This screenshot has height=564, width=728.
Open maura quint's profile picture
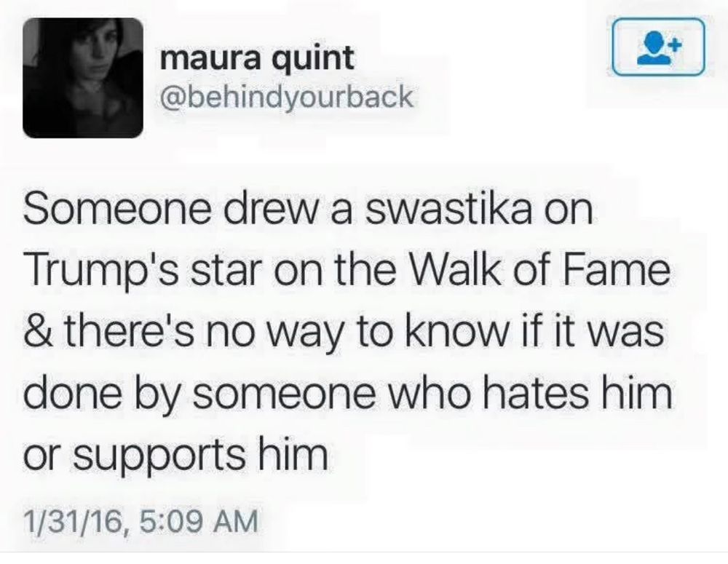point(83,78)
